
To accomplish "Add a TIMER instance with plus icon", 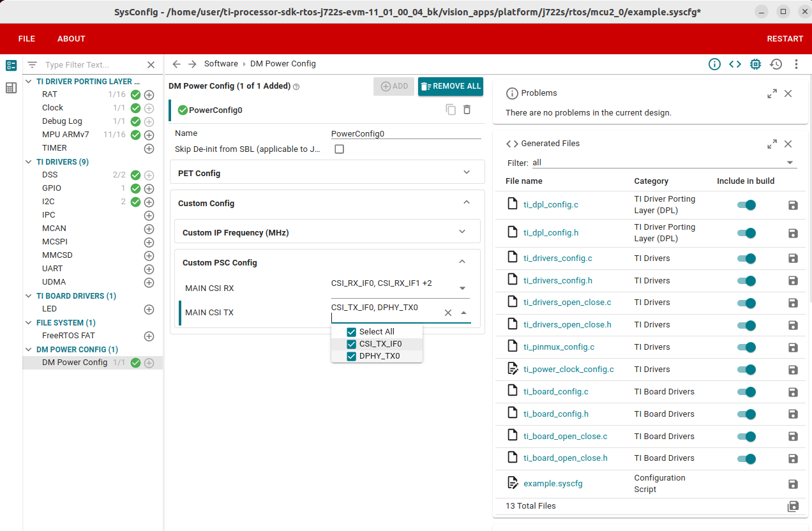I will point(149,148).
